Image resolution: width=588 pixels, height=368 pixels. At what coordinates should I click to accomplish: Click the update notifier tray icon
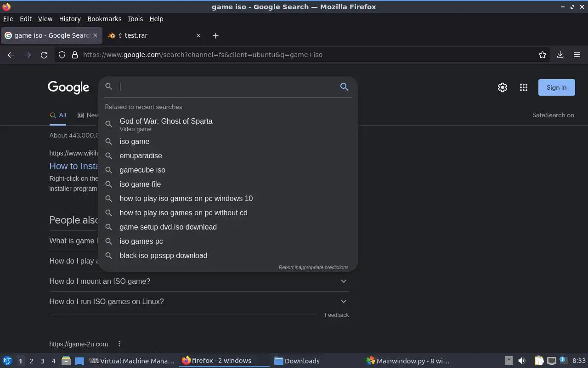(x=564, y=361)
